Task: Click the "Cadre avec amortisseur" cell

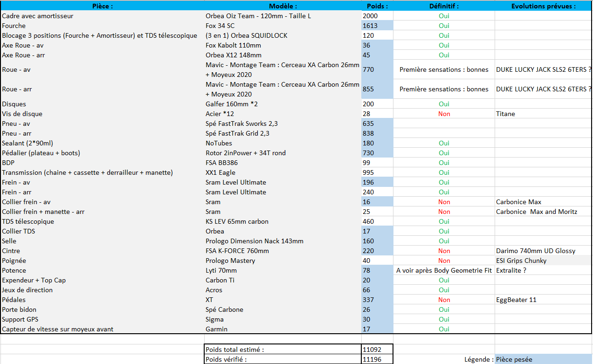Action: (x=102, y=16)
